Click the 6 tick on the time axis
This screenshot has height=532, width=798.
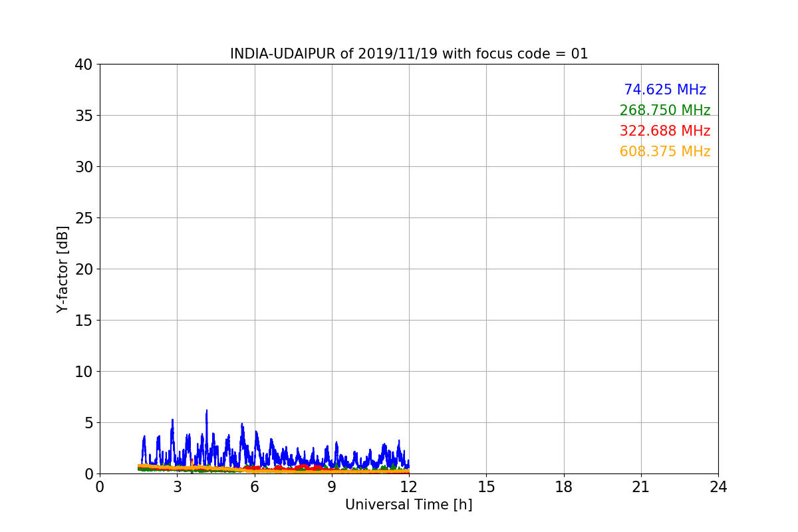click(255, 487)
